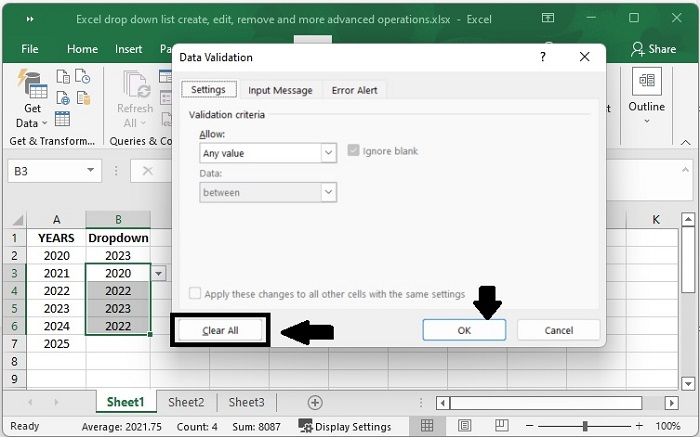Screen dimensions: 700x437
Task: Switch to Page Layout view icon
Action: 464,426
